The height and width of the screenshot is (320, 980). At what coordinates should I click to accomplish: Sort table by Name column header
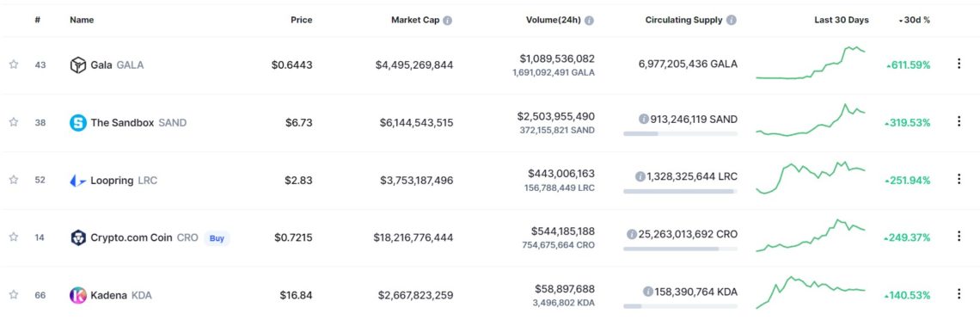pos(82,20)
